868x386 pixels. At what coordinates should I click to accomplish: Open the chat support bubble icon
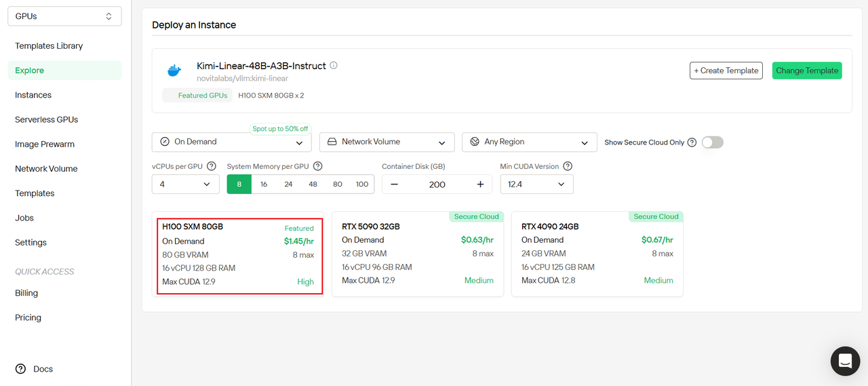(x=845, y=361)
